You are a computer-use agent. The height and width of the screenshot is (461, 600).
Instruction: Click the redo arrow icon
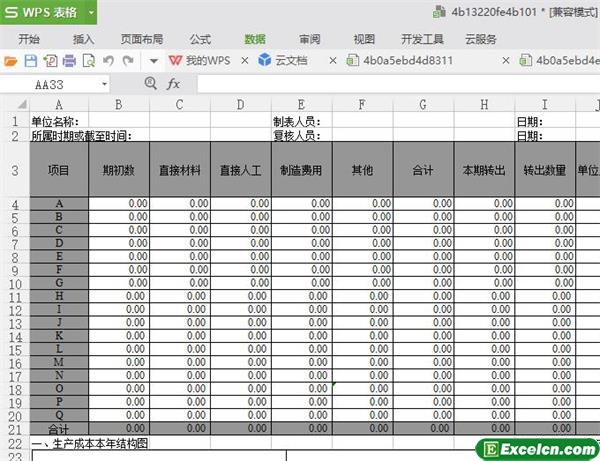tap(127, 61)
